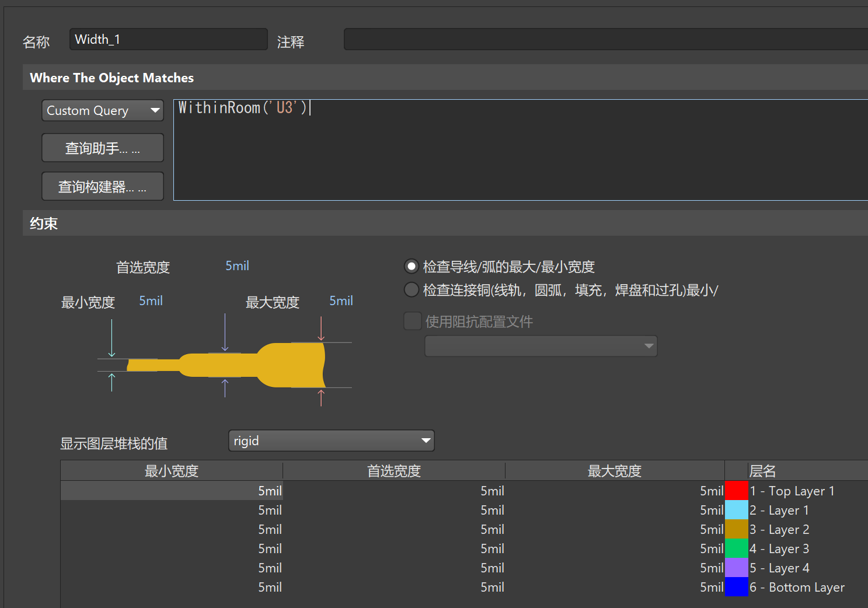Select check connected copper min/max radio option
This screenshot has width=868, height=608.
point(412,290)
